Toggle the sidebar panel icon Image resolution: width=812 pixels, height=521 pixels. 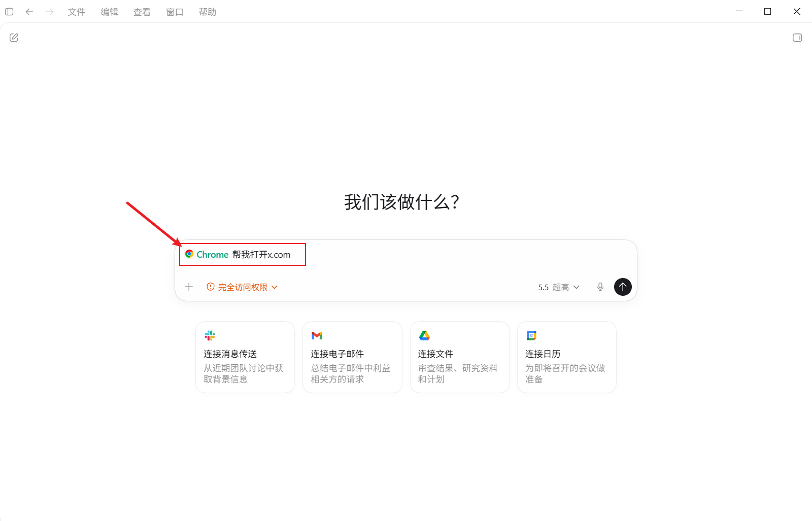(9, 12)
